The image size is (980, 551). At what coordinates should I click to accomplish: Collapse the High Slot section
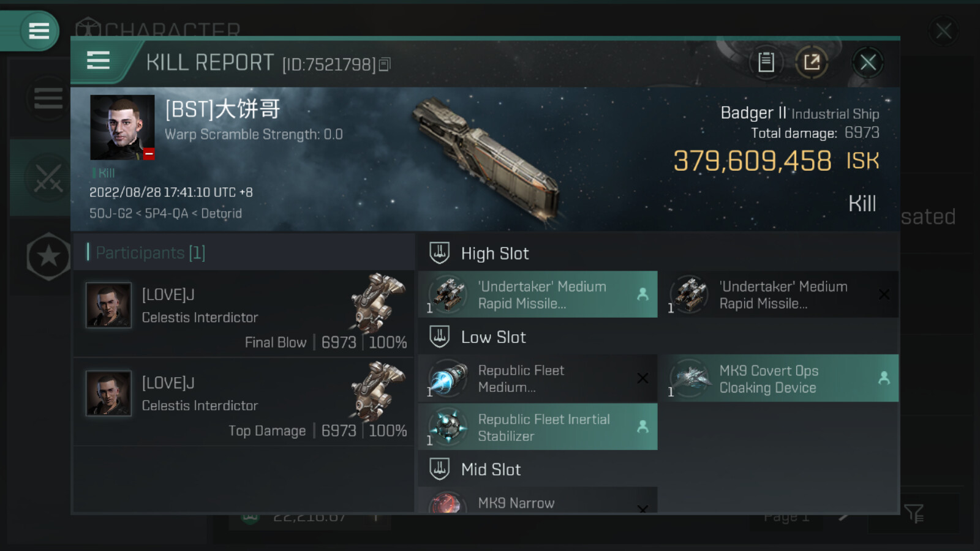pyautogui.click(x=440, y=253)
